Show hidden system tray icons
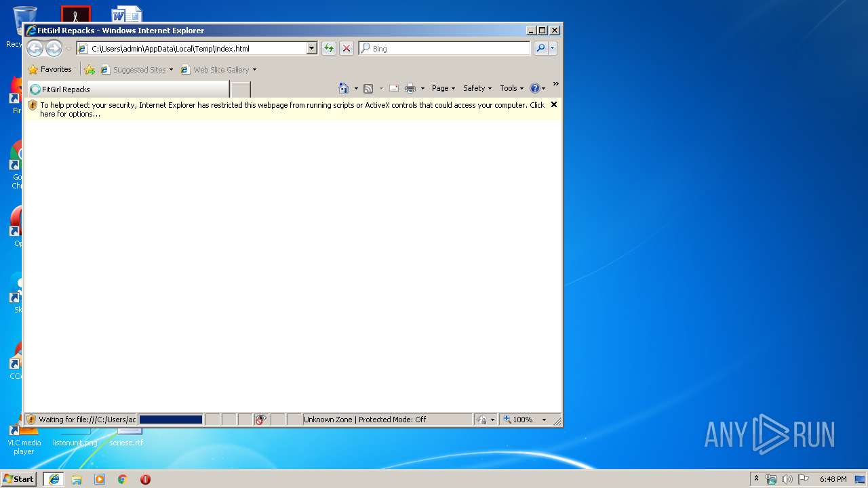 click(x=757, y=479)
